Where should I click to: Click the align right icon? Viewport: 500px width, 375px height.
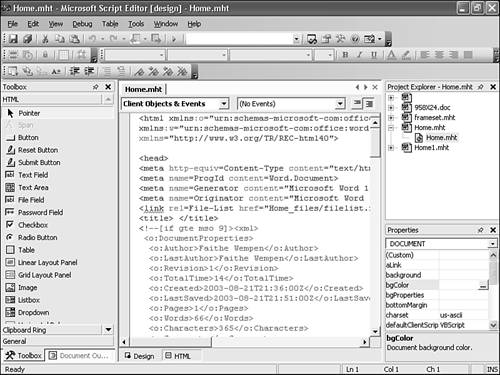[453, 55]
